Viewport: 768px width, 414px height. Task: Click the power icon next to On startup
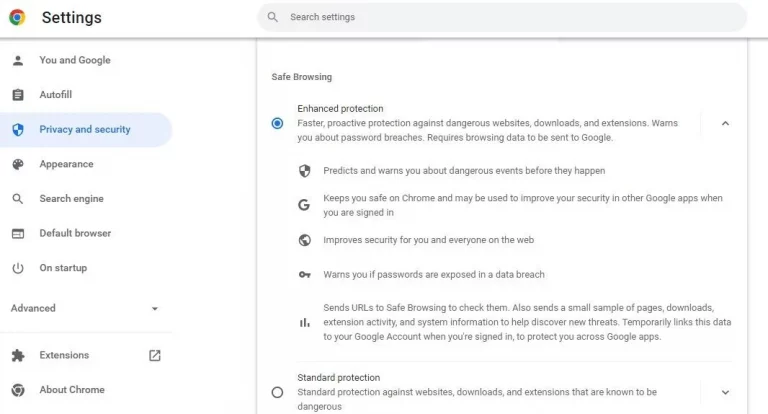(x=18, y=268)
